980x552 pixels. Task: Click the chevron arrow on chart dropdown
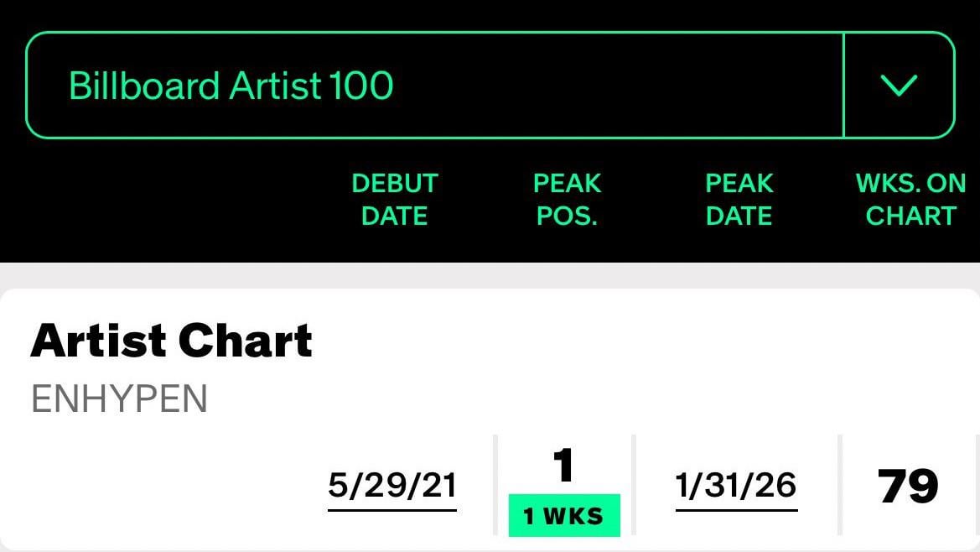click(x=900, y=84)
